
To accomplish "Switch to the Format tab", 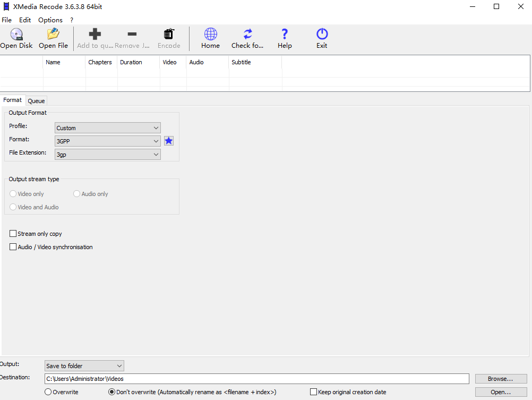I will (x=13, y=100).
